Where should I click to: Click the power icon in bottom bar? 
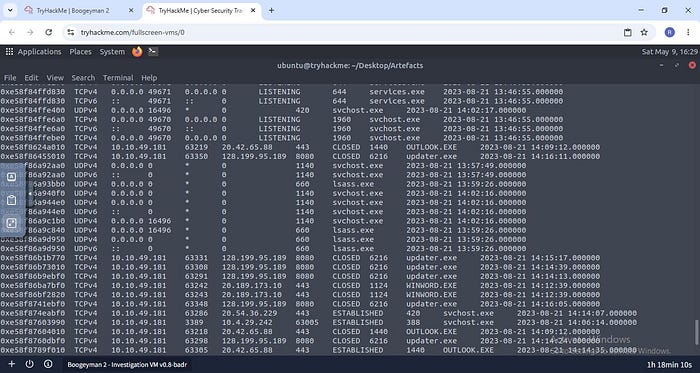[29, 364]
